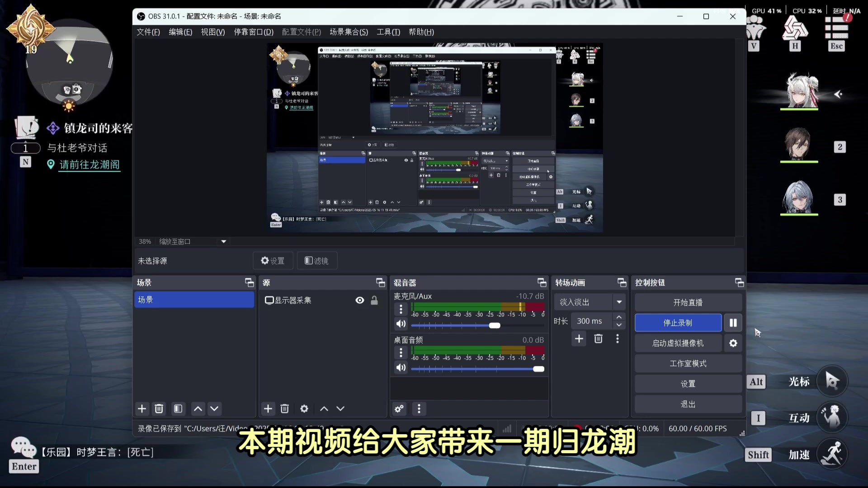868x488 pixels.
Task: Open 淡入淡出 transition dropdown
Action: (x=590, y=302)
